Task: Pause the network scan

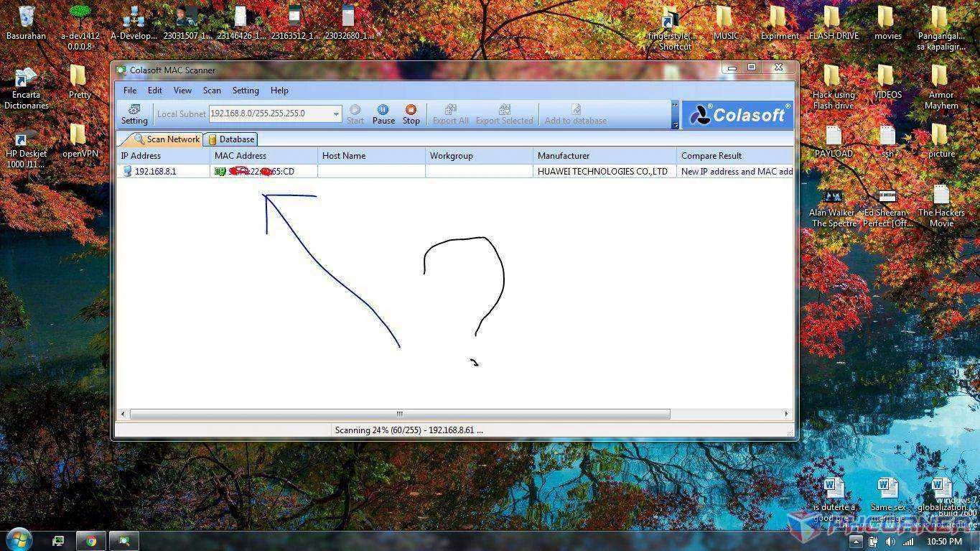Action: pos(383,114)
